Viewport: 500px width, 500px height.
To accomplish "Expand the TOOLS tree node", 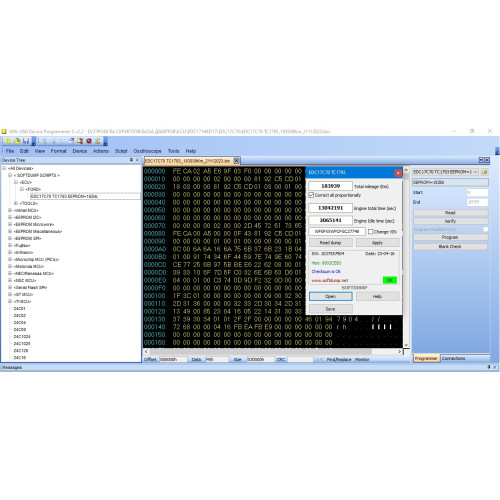I will (16, 203).
